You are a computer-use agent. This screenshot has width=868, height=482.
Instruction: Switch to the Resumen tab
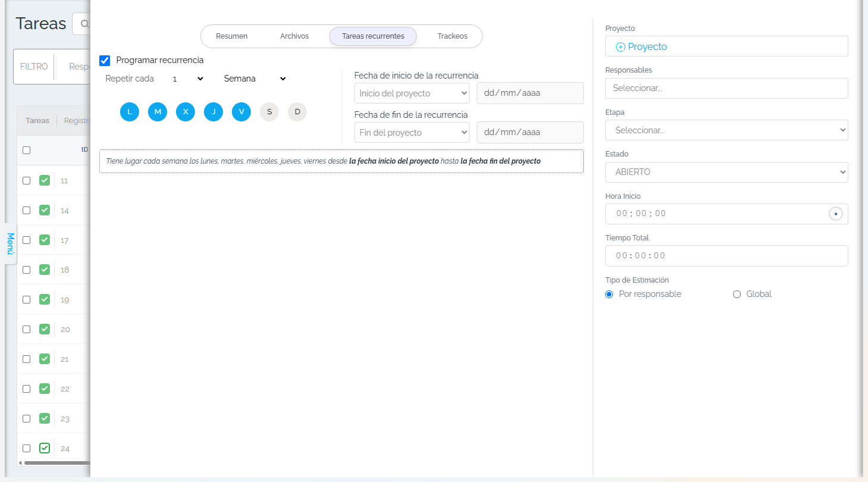(x=232, y=36)
